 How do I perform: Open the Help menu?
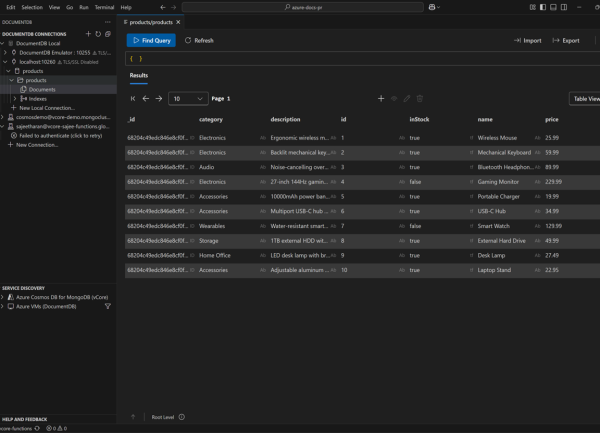coord(126,7)
